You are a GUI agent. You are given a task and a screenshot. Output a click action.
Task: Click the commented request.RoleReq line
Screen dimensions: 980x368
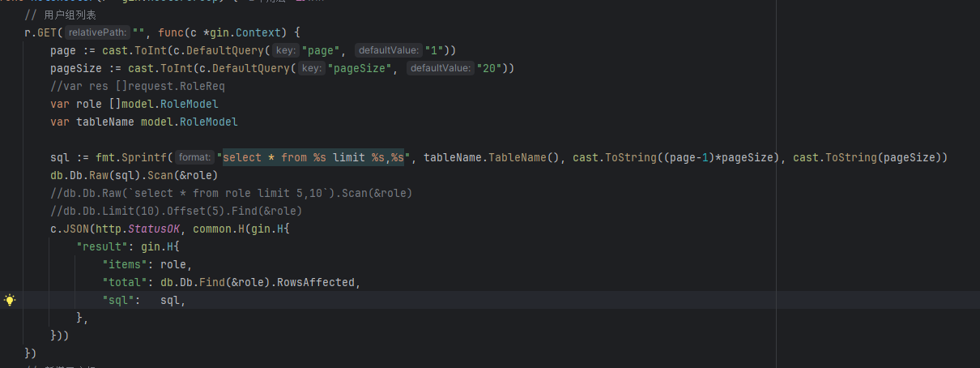point(138,86)
